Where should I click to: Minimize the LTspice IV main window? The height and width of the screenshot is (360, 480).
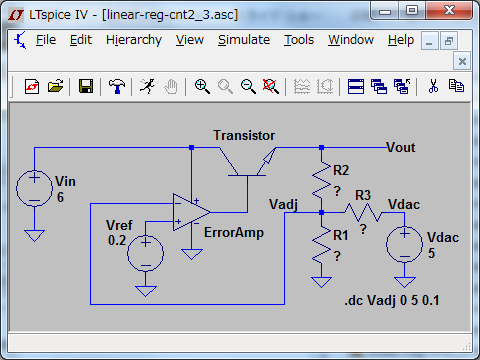pyautogui.click(x=385, y=11)
